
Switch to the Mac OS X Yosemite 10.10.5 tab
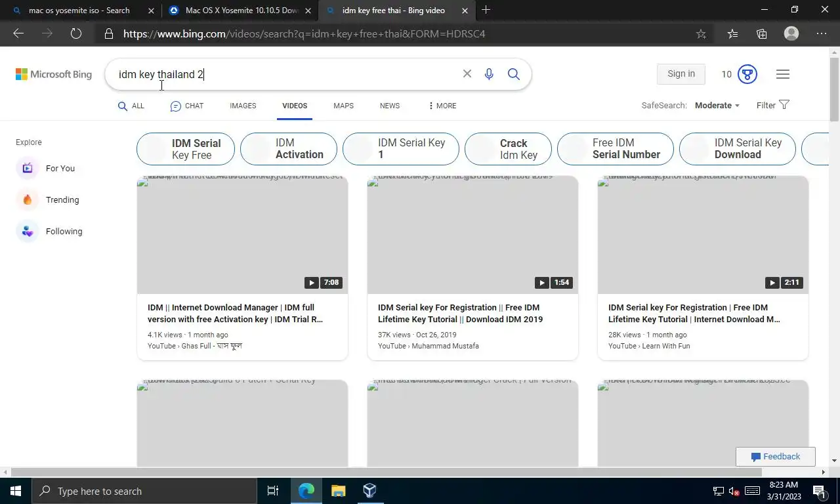[240, 10]
